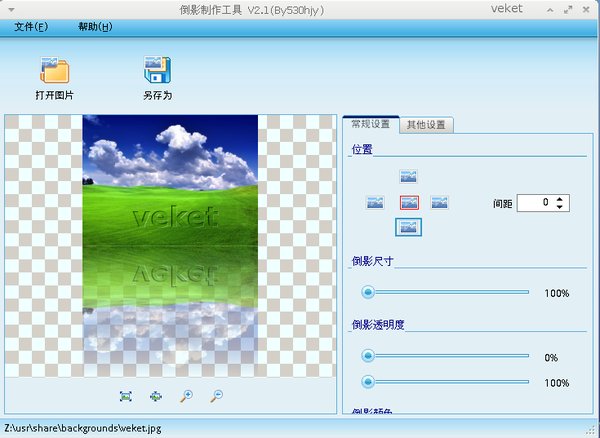Open the window menu arrow in title bar
Image resolution: width=600 pixels, height=438 pixels.
(11, 10)
